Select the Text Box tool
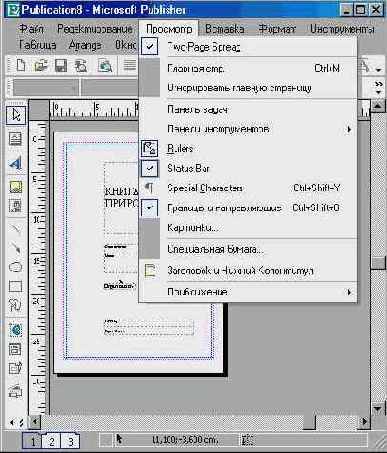 pos(16,139)
